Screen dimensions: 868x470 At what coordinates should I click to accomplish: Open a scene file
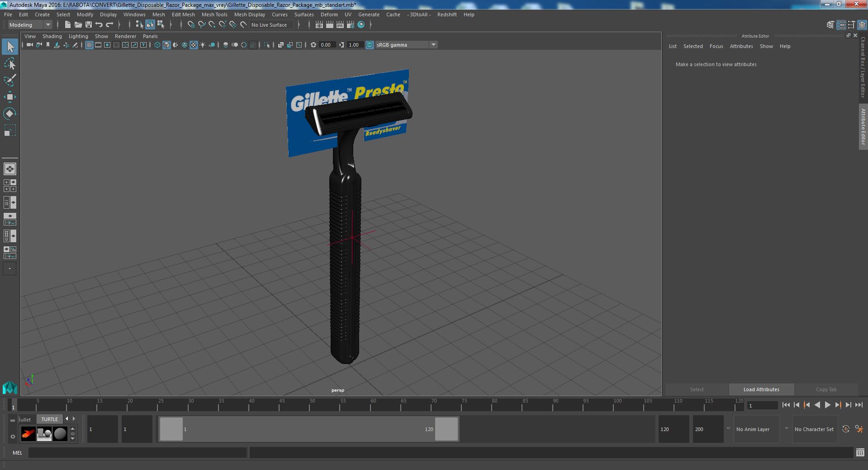click(78, 25)
